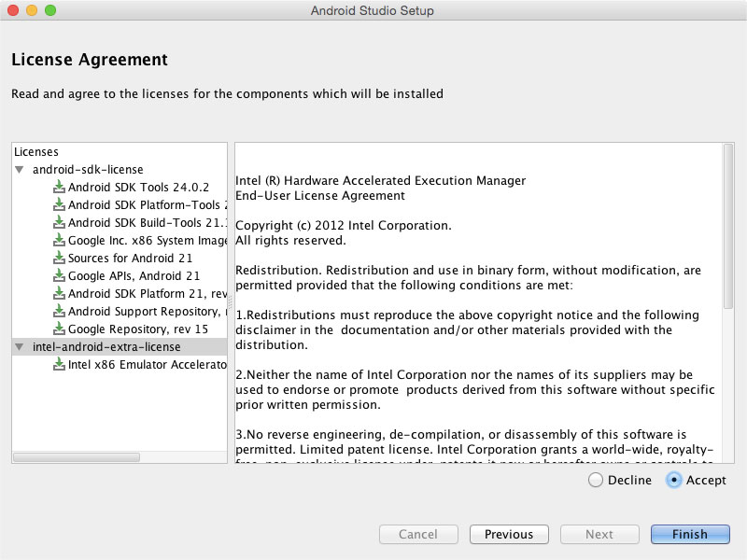Click the license text vertical scrollbar
This screenshot has width=747, height=560.
tap(728, 227)
